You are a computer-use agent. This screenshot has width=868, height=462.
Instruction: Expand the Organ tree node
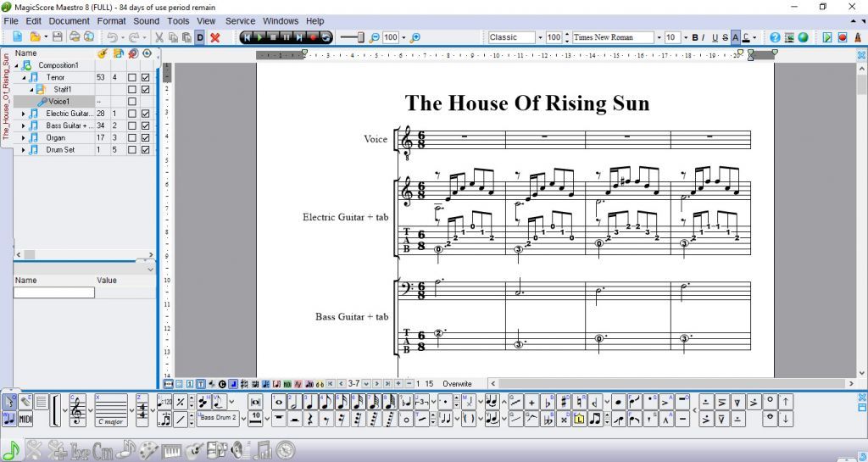[x=23, y=138]
